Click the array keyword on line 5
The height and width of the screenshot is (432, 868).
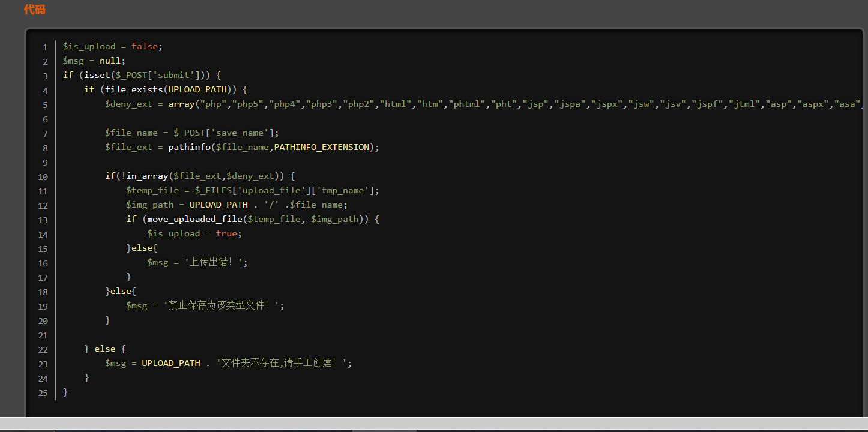pyautogui.click(x=181, y=104)
